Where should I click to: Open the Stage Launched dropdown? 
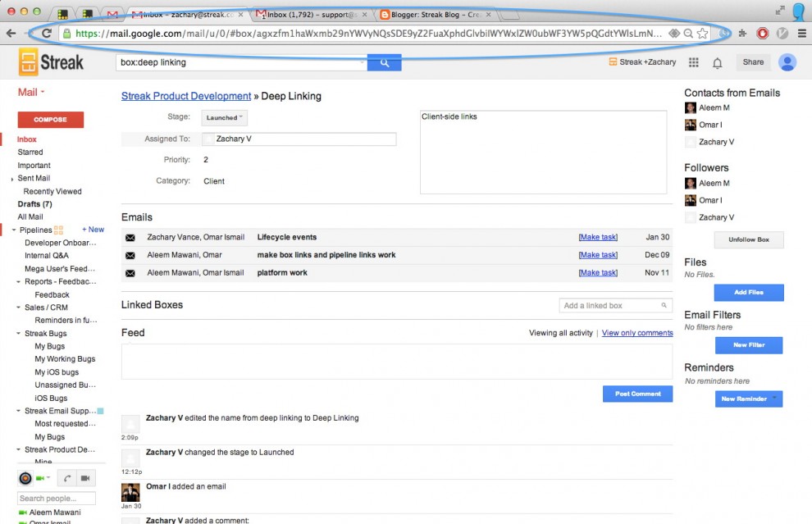point(224,117)
